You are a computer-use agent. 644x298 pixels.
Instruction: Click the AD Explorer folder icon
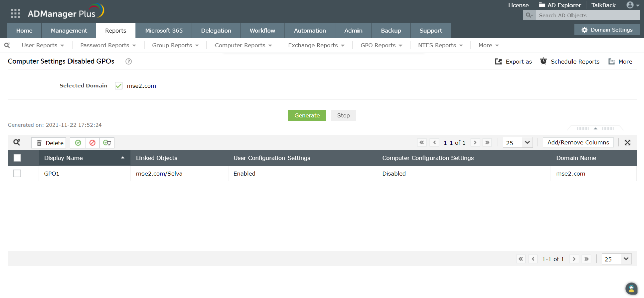(542, 5)
